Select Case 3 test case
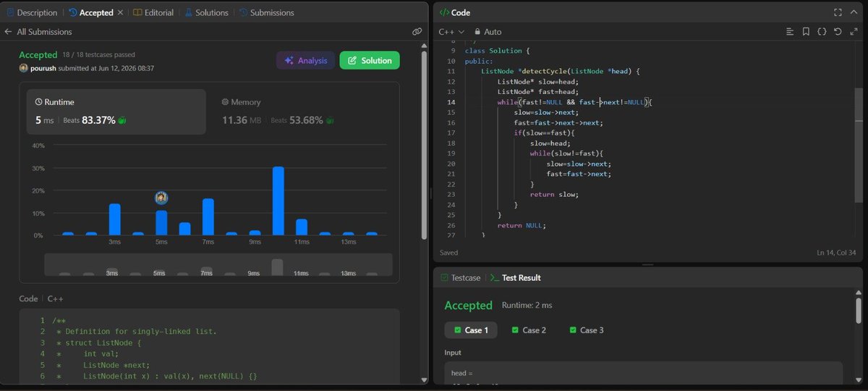This screenshot has height=391, width=868. pyautogui.click(x=587, y=330)
